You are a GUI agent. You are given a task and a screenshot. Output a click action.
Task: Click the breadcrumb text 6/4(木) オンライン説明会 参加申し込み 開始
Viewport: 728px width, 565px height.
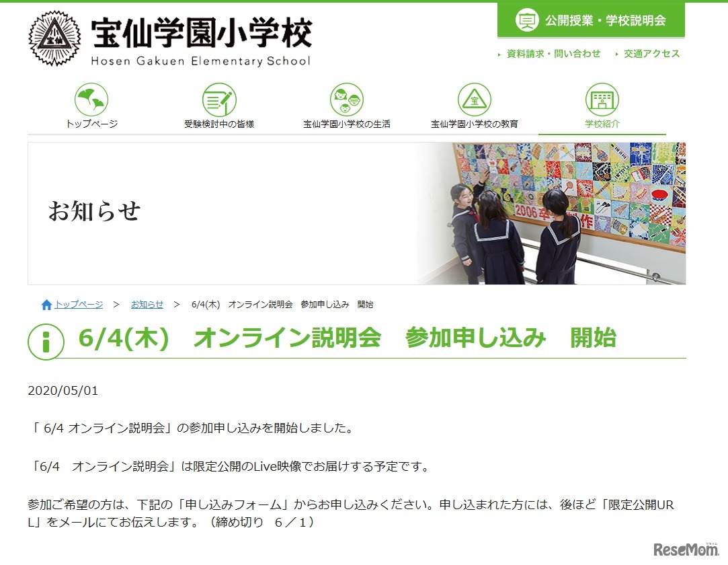[x=282, y=304]
